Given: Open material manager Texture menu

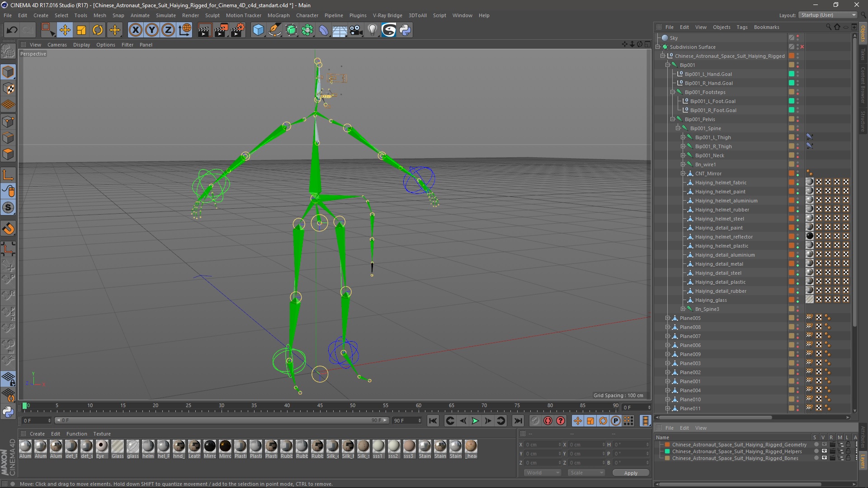Looking at the screenshot, I should (102, 434).
